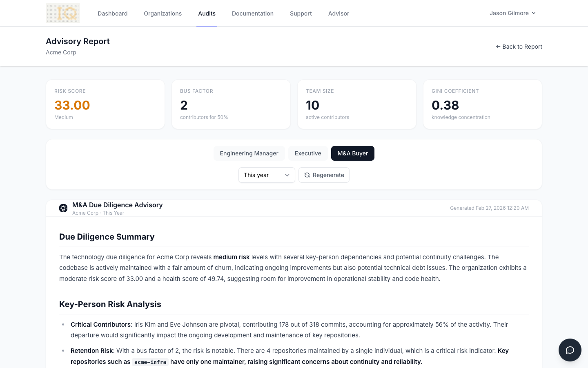Click the Risk Score card showing 33.00
The image size is (588, 368).
coord(105,104)
